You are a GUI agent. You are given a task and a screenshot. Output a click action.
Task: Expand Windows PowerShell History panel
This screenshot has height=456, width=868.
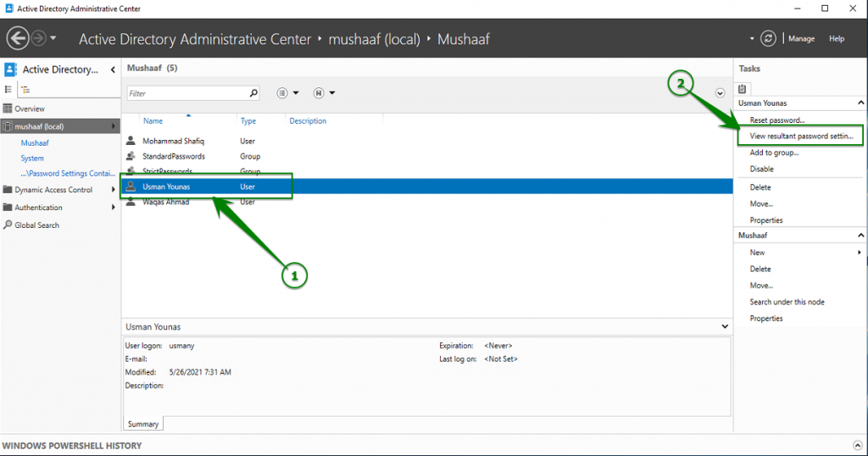[858, 446]
